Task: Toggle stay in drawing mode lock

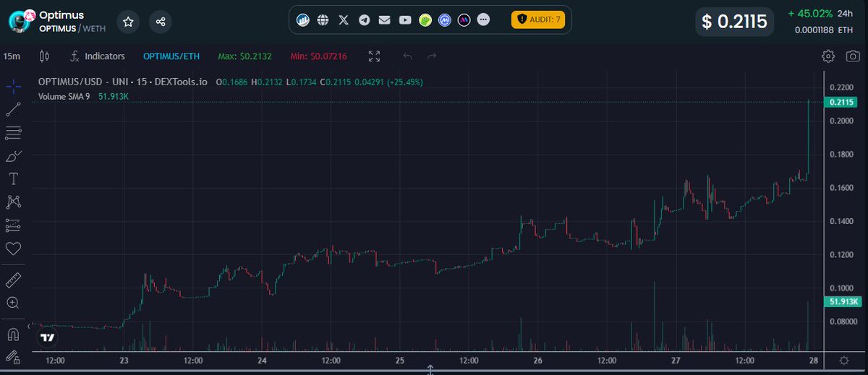Action: click(x=12, y=356)
